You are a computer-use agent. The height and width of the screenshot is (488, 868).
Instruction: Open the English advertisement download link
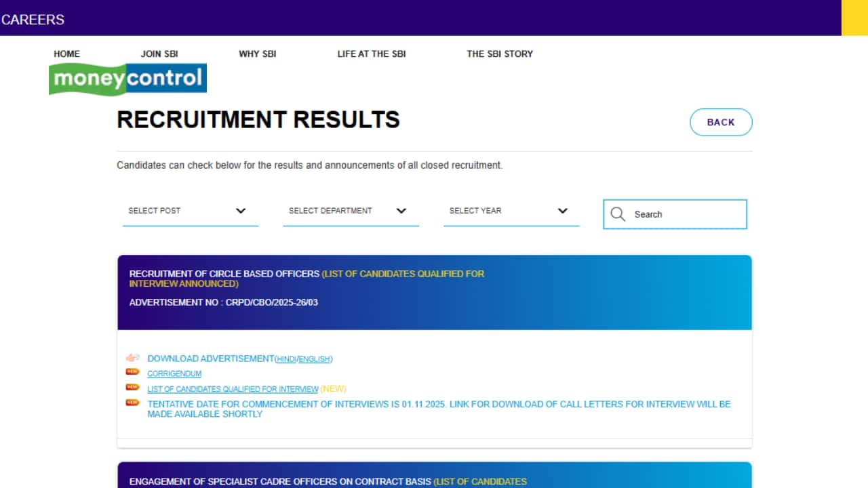click(315, 359)
